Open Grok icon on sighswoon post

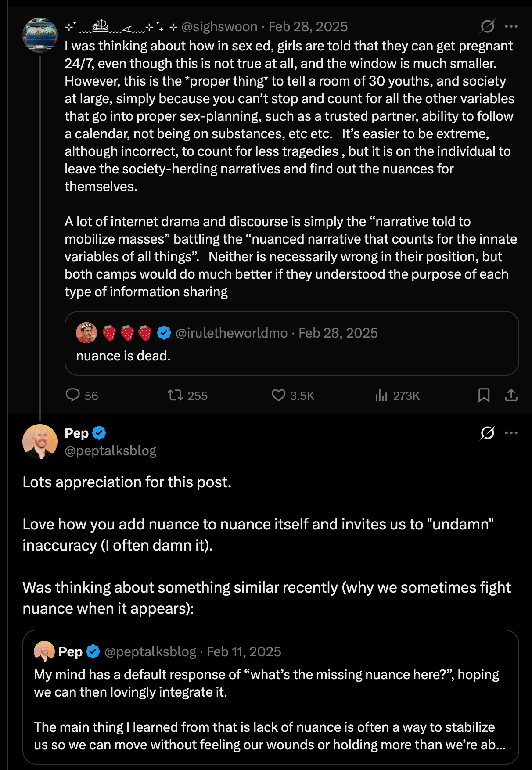pyautogui.click(x=487, y=27)
